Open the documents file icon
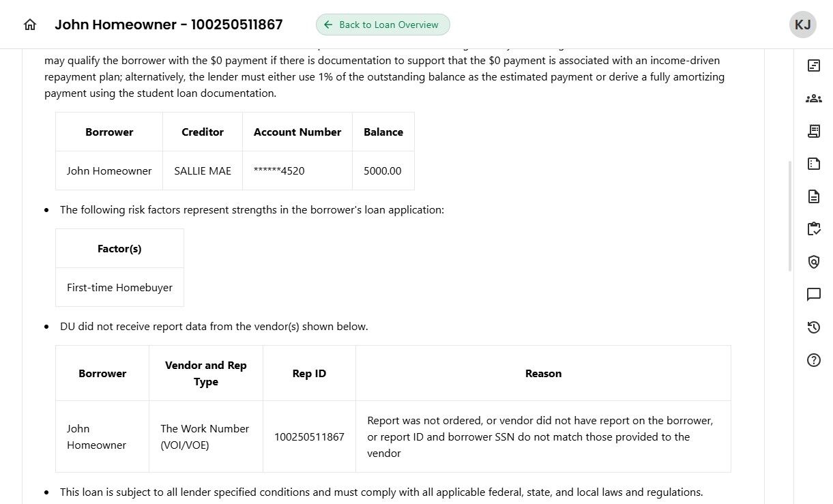The width and height of the screenshot is (833, 504). [x=813, y=196]
